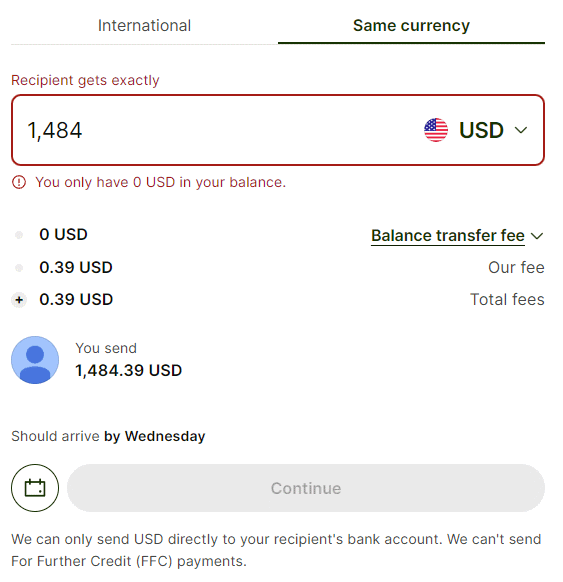Open the Balance transfer fee link
The width and height of the screenshot is (563, 582).
tap(448, 236)
